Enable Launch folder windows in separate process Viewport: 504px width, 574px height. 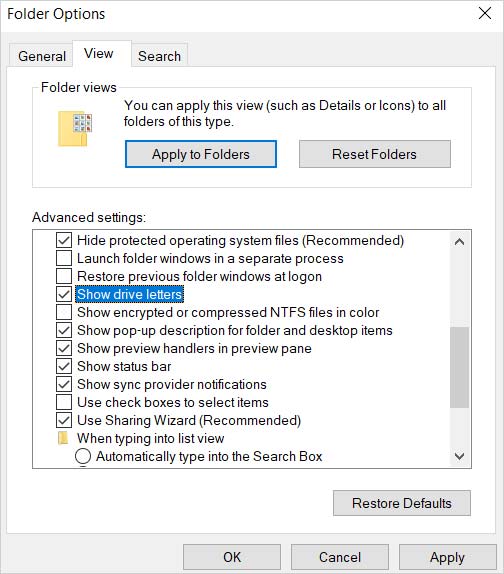[x=64, y=258]
